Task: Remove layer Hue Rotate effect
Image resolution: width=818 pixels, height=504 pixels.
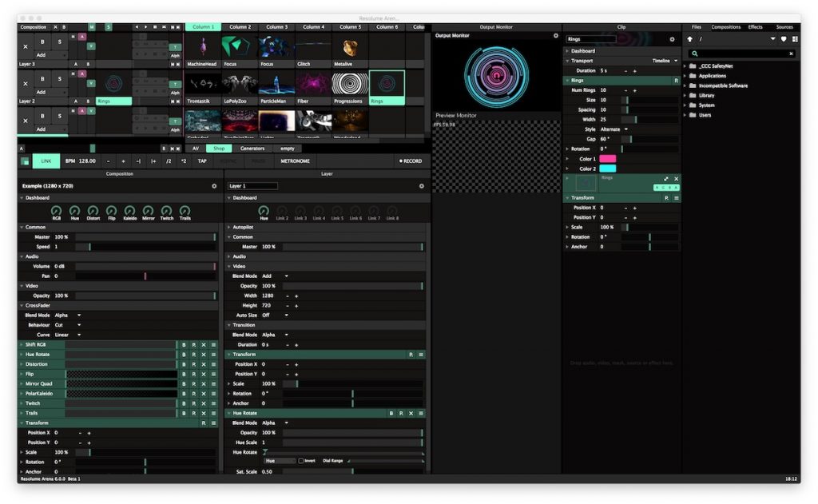Action: tap(411, 413)
